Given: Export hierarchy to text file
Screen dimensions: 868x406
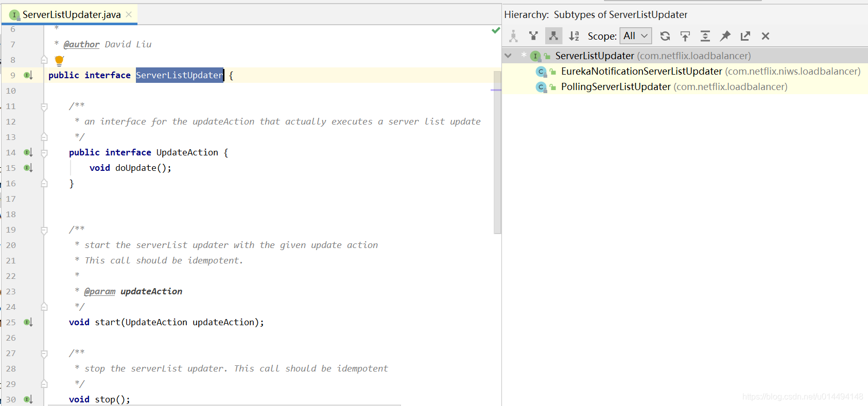Looking at the screenshot, I should pyautogui.click(x=745, y=36).
